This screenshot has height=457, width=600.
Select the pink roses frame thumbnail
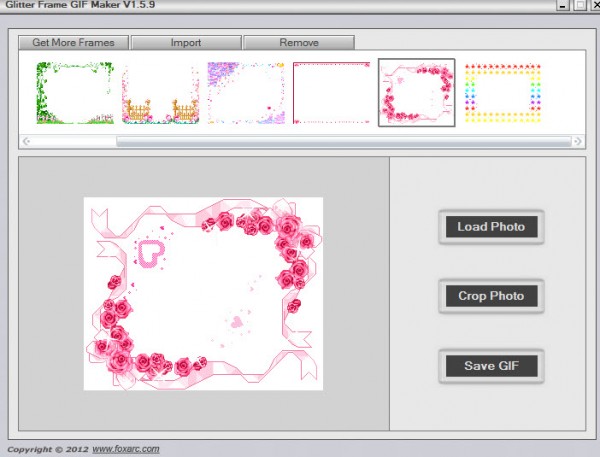click(417, 93)
